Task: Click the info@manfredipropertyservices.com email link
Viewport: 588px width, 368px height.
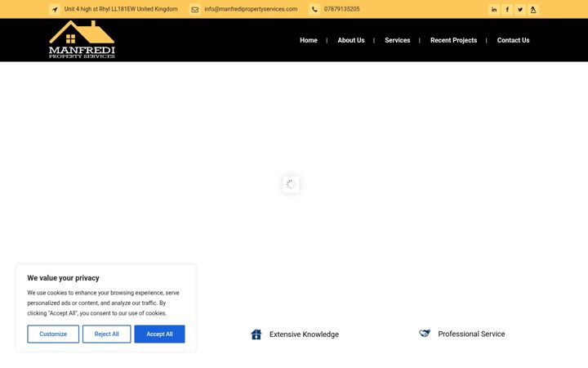Action: [251, 9]
